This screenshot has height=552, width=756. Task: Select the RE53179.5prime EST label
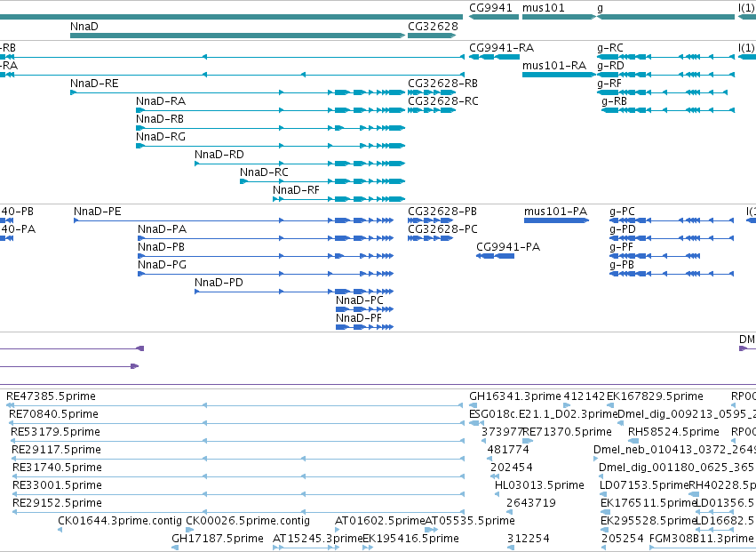[x=55, y=432]
